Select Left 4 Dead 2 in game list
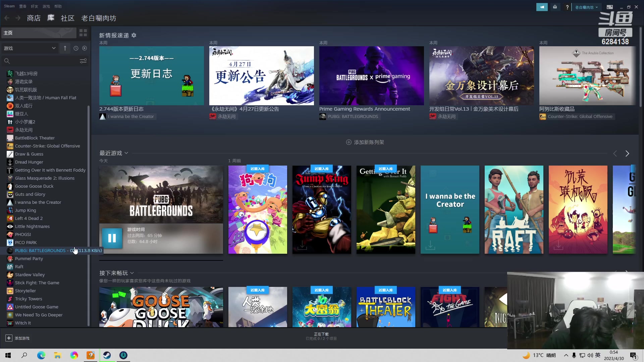Screen dimensions: 644x362 pyautogui.click(x=29, y=218)
